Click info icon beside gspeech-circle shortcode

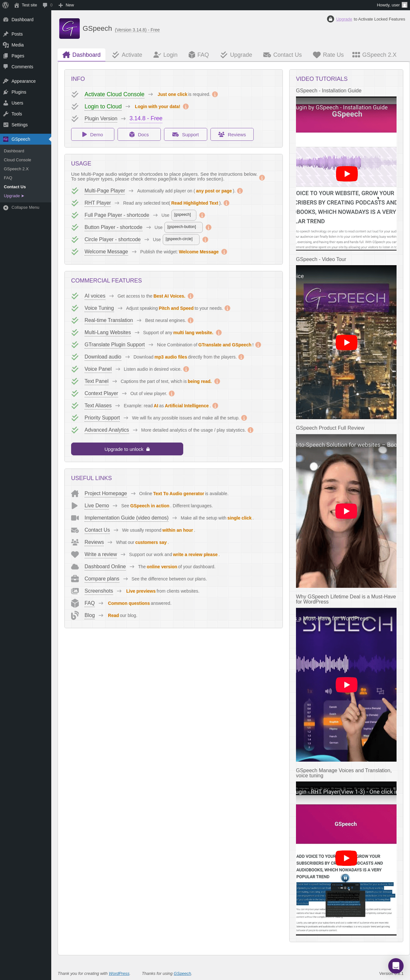pyautogui.click(x=205, y=240)
